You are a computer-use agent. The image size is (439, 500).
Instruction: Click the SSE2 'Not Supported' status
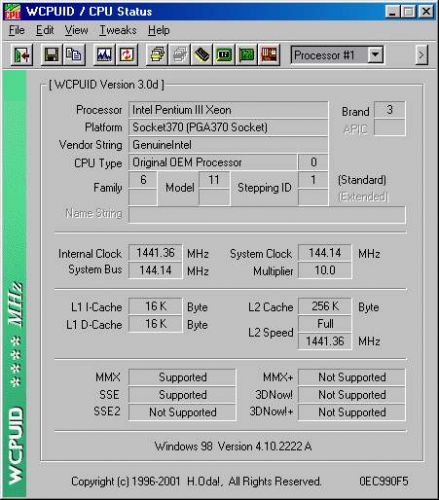click(x=182, y=412)
